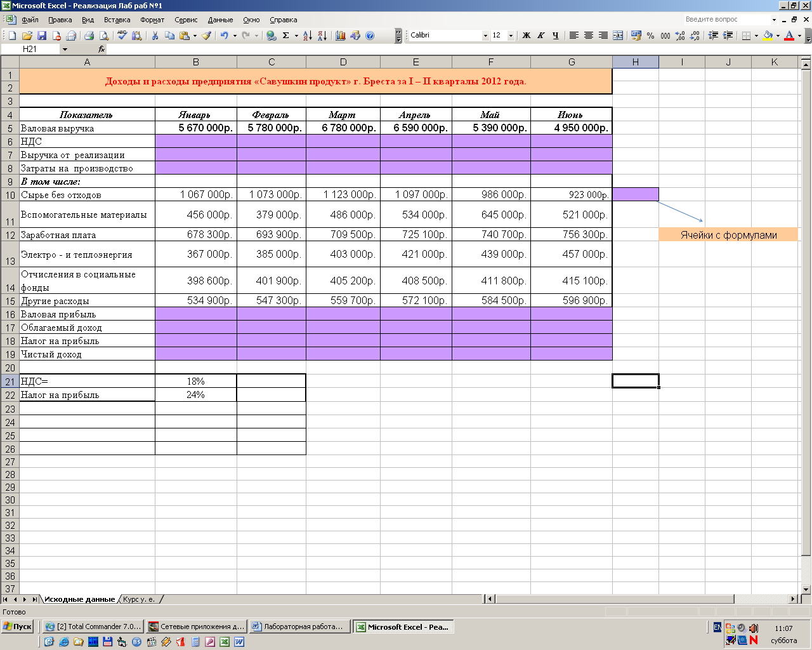Toggle bold (Ж) formatting
812x650 pixels.
(527, 36)
